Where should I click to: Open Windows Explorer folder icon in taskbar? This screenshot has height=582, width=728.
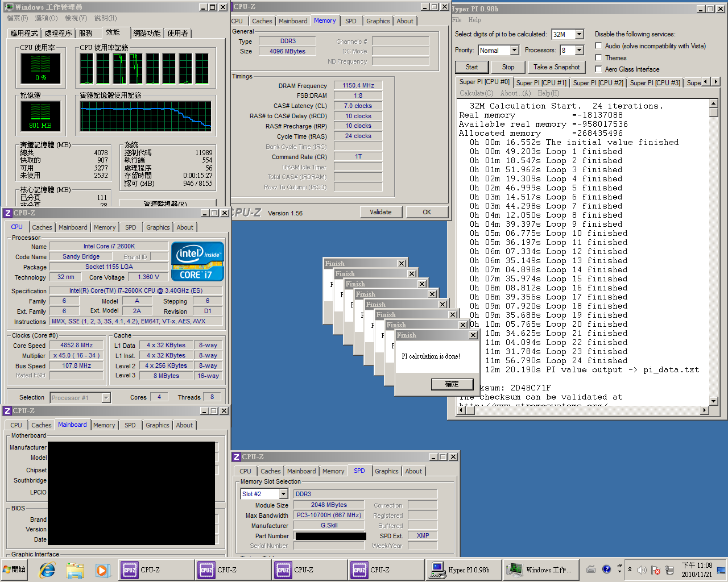coord(75,569)
